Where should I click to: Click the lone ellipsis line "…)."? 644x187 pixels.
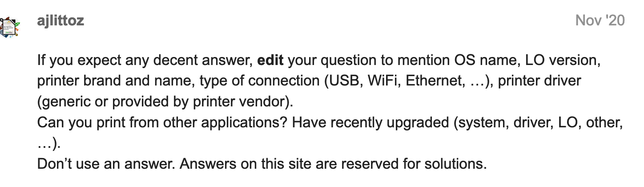pos(49,143)
